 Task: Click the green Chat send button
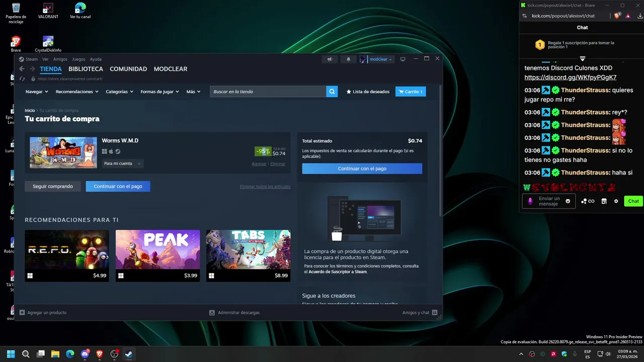tap(633, 201)
